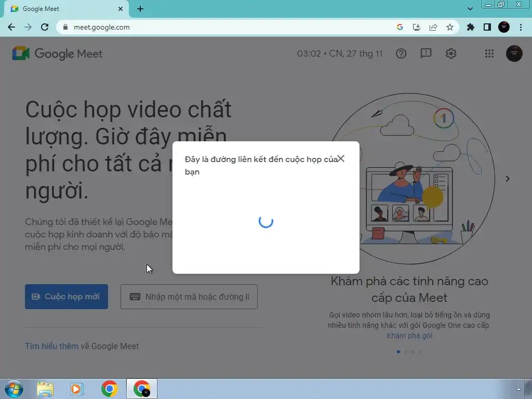The height and width of the screenshot is (399, 532).
Task: Show hidden system tray icons
Action: pos(518,389)
